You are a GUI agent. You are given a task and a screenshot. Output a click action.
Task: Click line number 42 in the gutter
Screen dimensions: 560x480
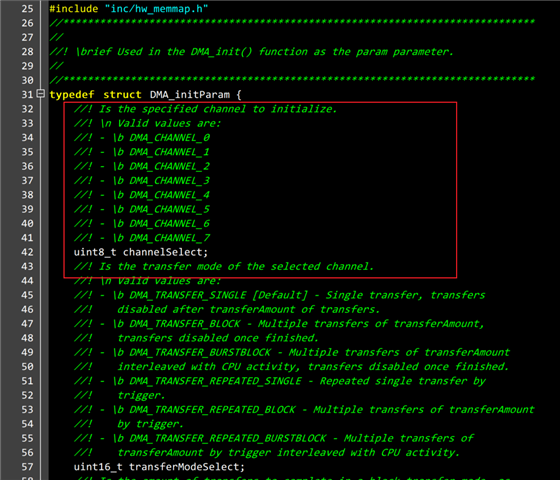(x=28, y=252)
